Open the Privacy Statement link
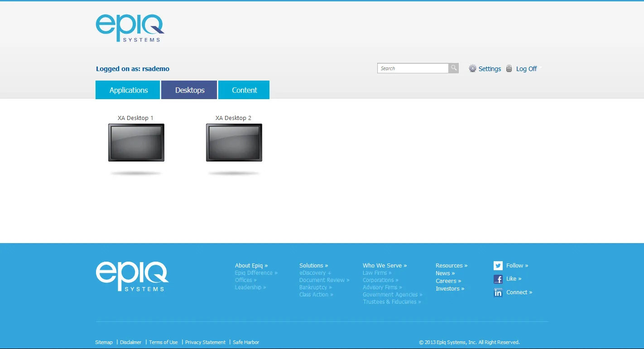The height and width of the screenshot is (349, 644). coord(205,342)
